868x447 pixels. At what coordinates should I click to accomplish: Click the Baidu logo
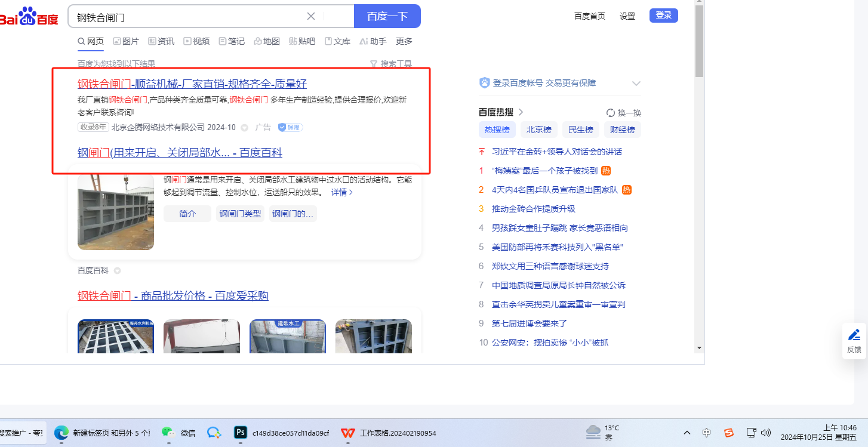tap(29, 16)
